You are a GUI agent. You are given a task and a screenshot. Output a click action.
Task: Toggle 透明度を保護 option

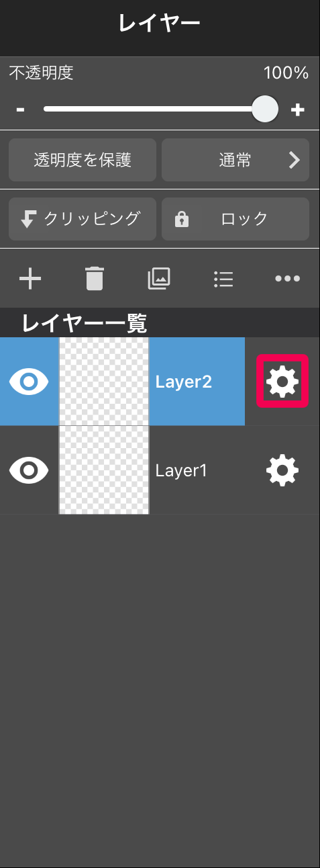(x=83, y=160)
